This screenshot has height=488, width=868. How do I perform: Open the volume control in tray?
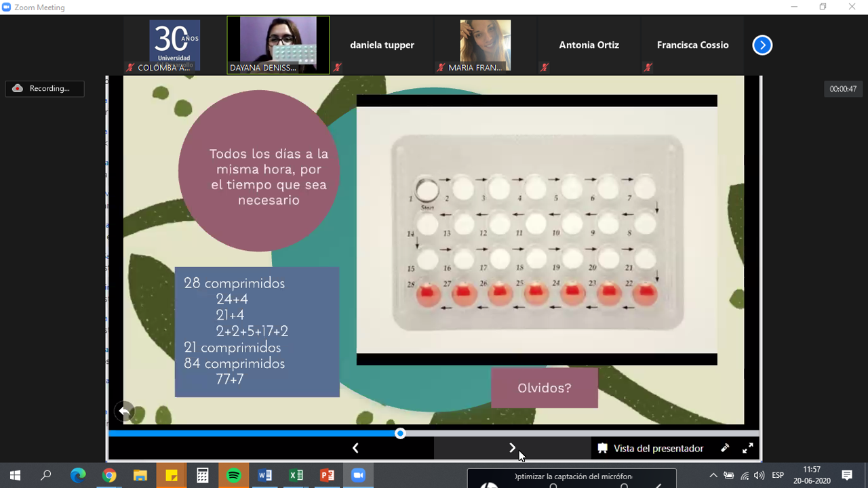pos(759,475)
